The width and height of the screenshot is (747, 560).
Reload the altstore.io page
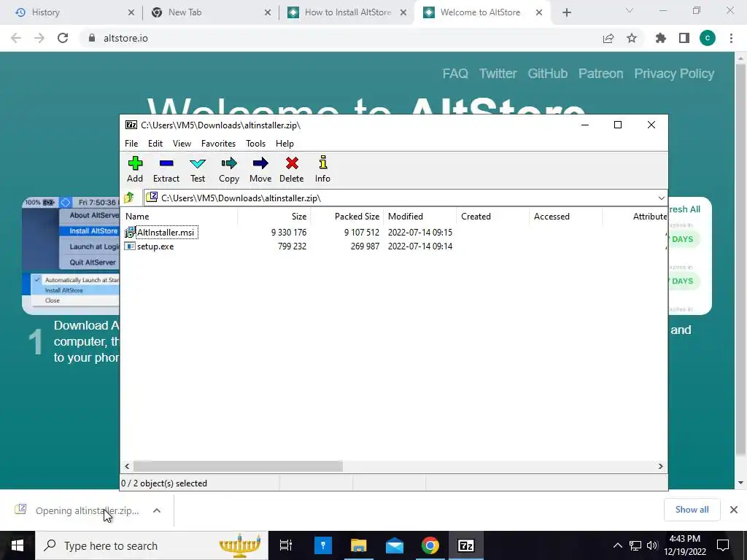pyautogui.click(x=63, y=38)
